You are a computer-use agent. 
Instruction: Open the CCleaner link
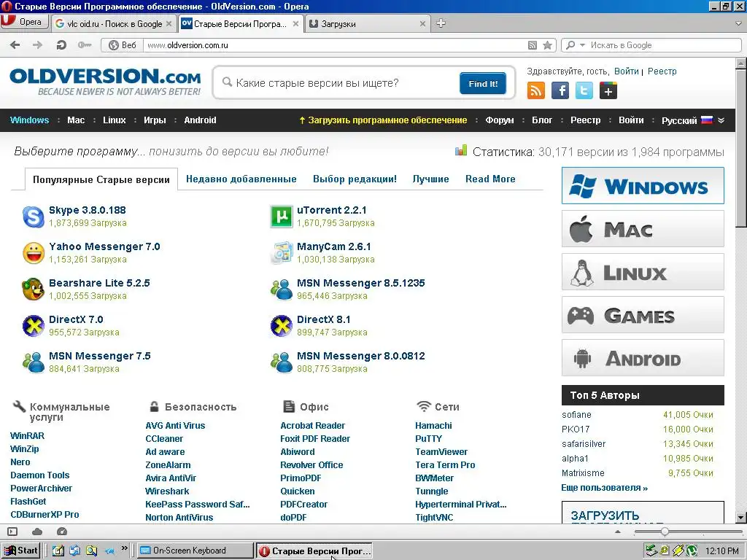pos(164,438)
